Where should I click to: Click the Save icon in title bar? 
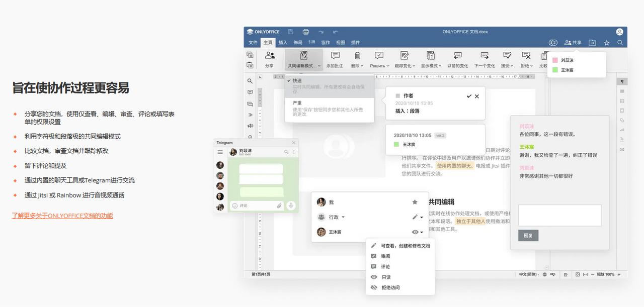click(x=291, y=32)
